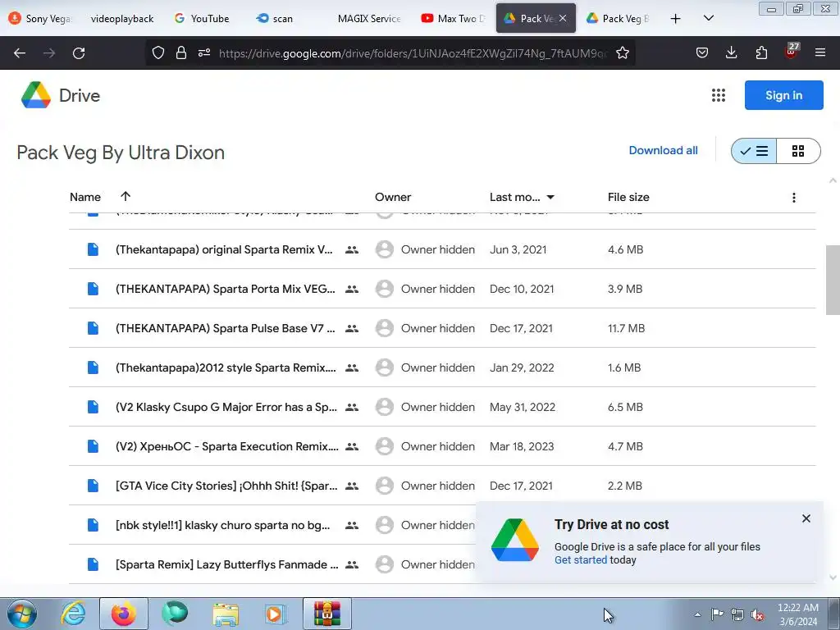Click the Get started link

click(x=581, y=559)
